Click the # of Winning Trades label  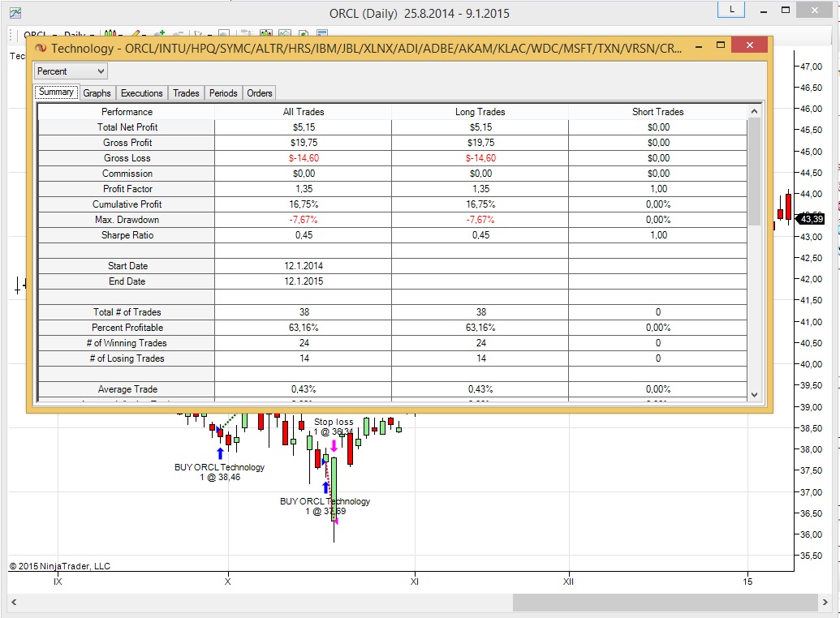pos(127,343)
